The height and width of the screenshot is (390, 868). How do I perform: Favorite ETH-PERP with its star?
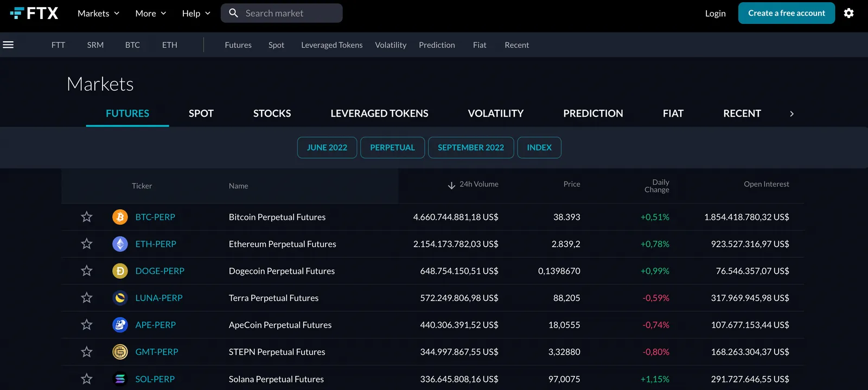click(87, 244)
